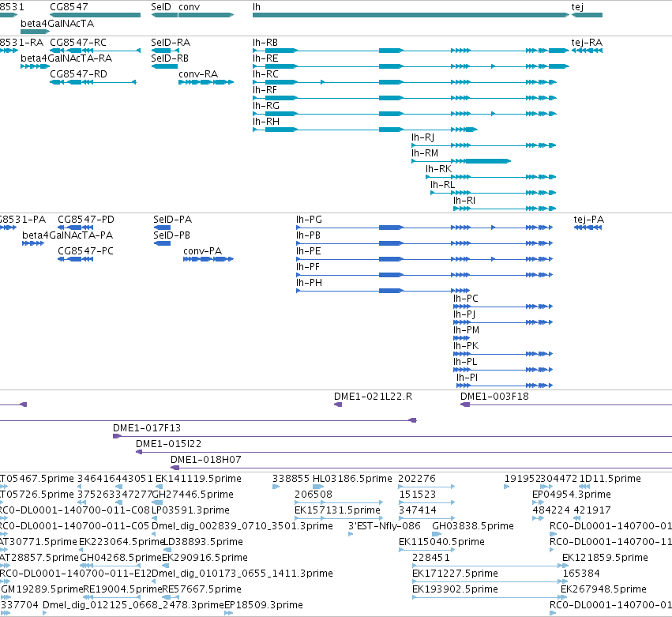Select protein Ih-PG
The width and height of the screenshot is (672, 617).
click(x=424, y=228)
